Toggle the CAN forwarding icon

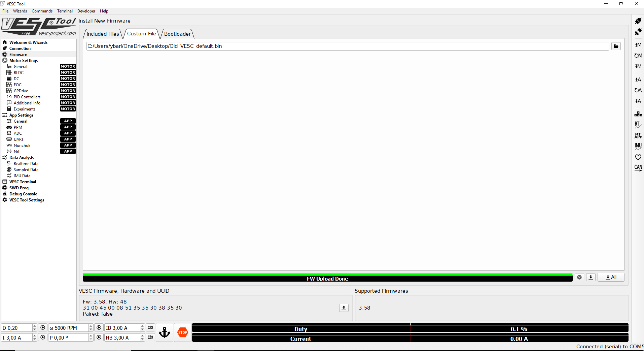(638, 168)
